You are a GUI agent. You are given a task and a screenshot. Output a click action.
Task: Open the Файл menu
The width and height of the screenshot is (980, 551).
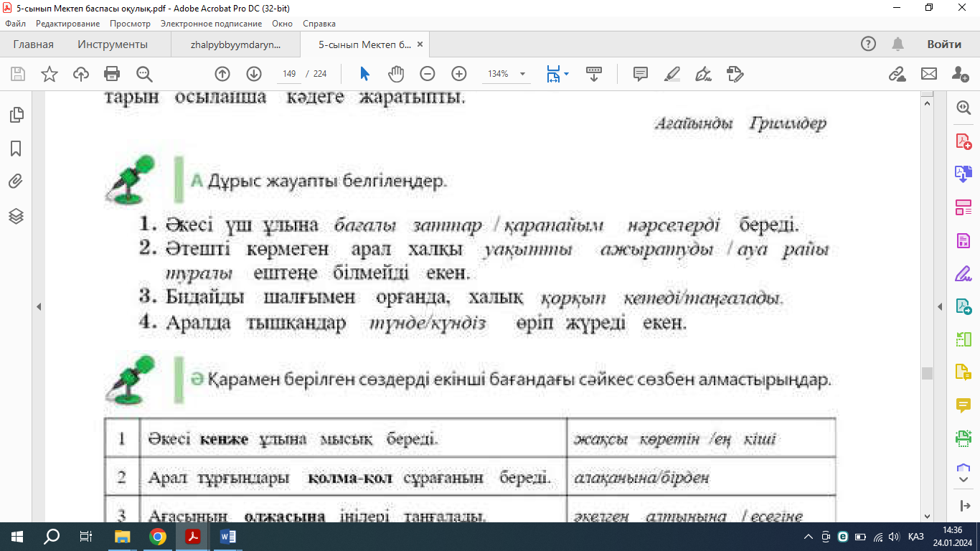tap(15, 24)
